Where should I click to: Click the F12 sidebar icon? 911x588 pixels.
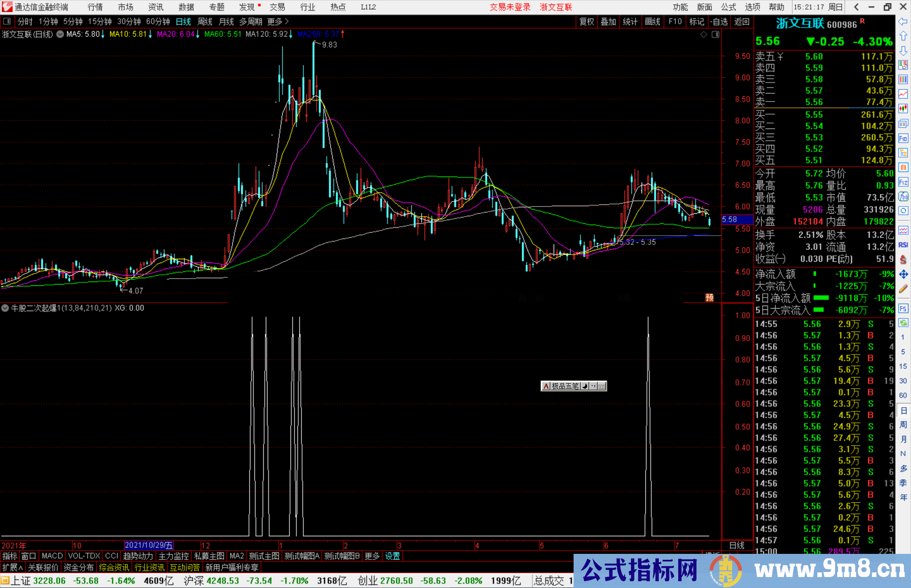click(x=903, y=182)
